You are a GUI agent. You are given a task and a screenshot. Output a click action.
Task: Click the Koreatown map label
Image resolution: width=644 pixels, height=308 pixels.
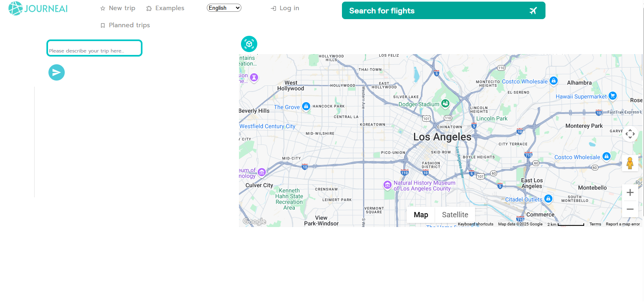point(372,125)
